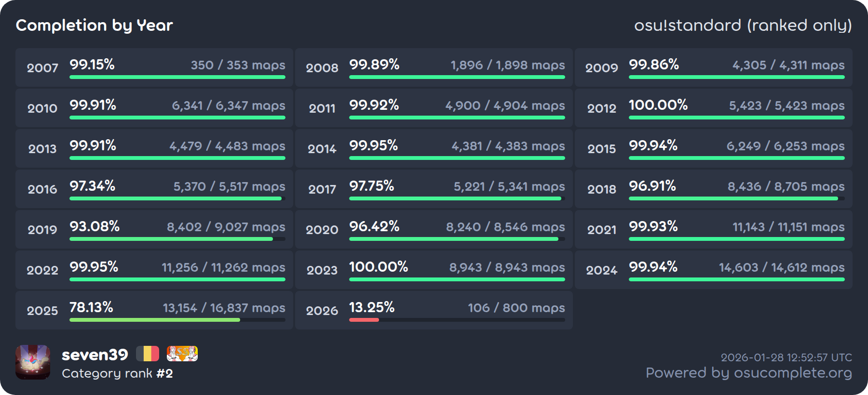Image resolution: width=868 pixels, height=395 pixels.
Task: Click the 2026 red progress bar
Action: [364, 320]
